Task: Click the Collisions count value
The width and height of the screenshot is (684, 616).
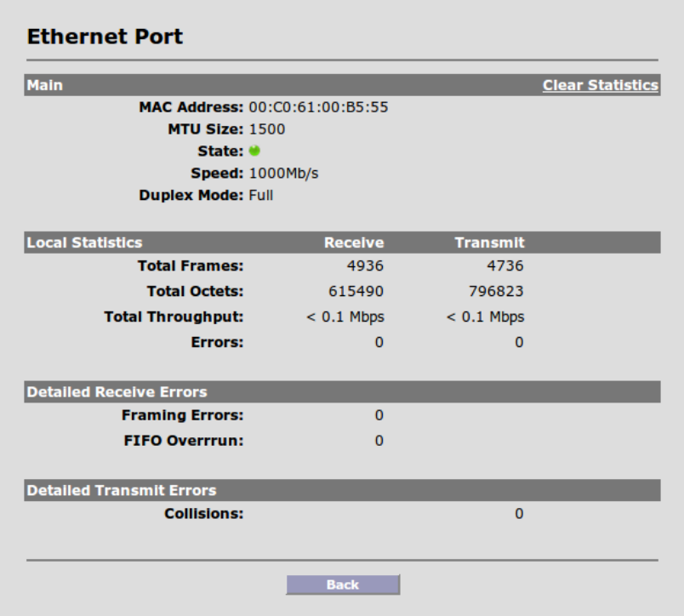Action: (519, 514)
